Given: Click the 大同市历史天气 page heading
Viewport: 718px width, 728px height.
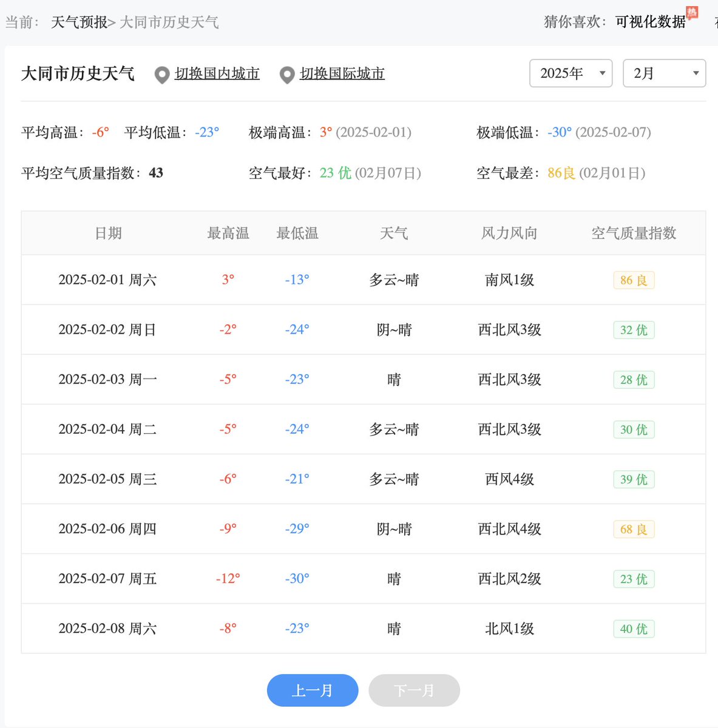Looking at the screenshot, I should pyautogui.click(x=78, y=74).
